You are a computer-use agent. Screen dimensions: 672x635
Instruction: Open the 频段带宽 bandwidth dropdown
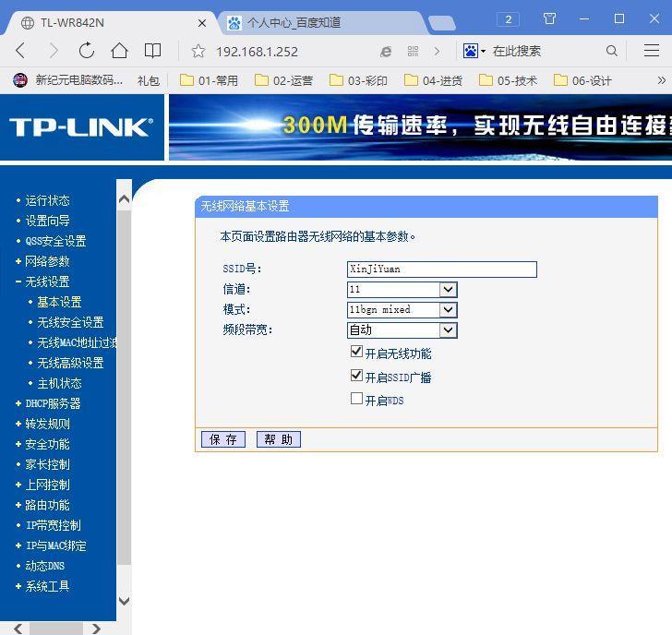point(402,330)
